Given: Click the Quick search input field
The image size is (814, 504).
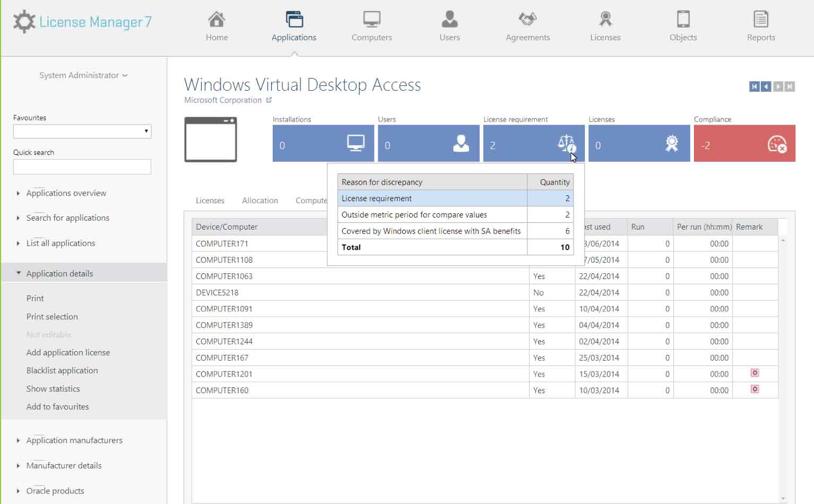Looking at the screenshot, I should (82, 166).
